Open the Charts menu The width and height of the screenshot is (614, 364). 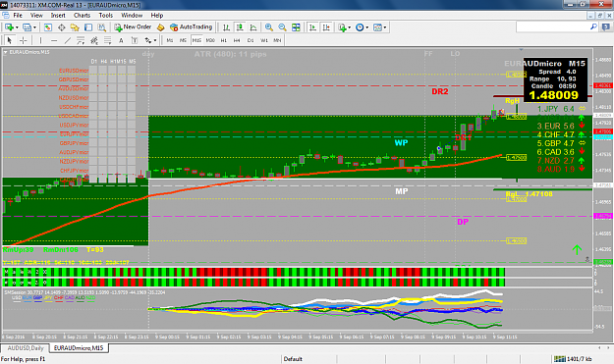click(82, 16)
